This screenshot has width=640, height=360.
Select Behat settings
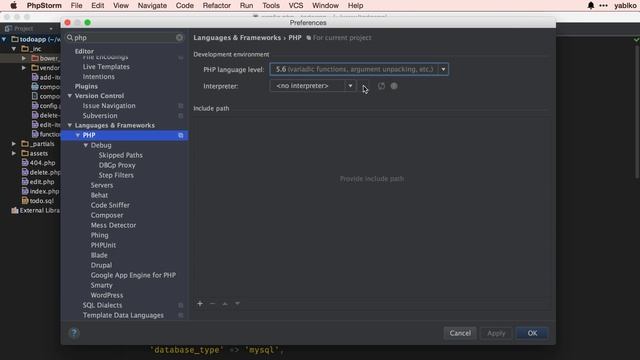(99, 195)
